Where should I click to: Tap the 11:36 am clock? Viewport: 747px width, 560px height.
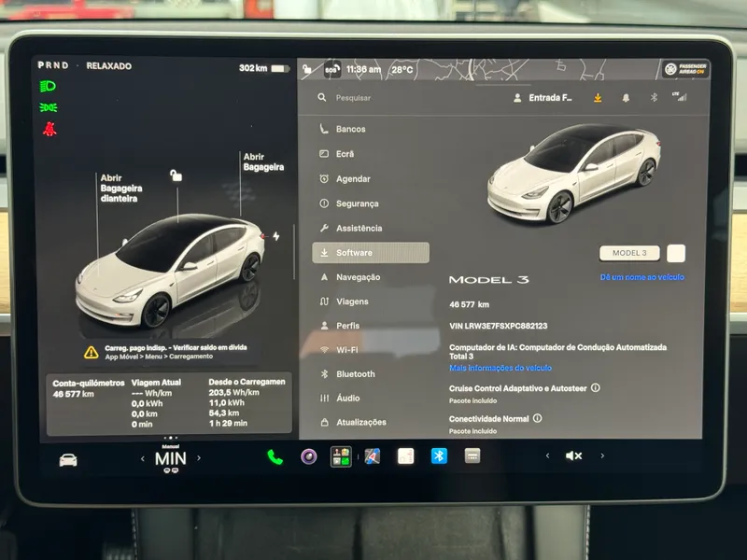363,69
